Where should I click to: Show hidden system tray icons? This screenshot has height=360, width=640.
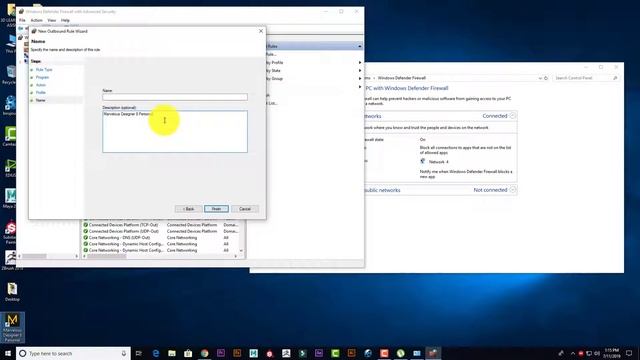coord(573,353)
